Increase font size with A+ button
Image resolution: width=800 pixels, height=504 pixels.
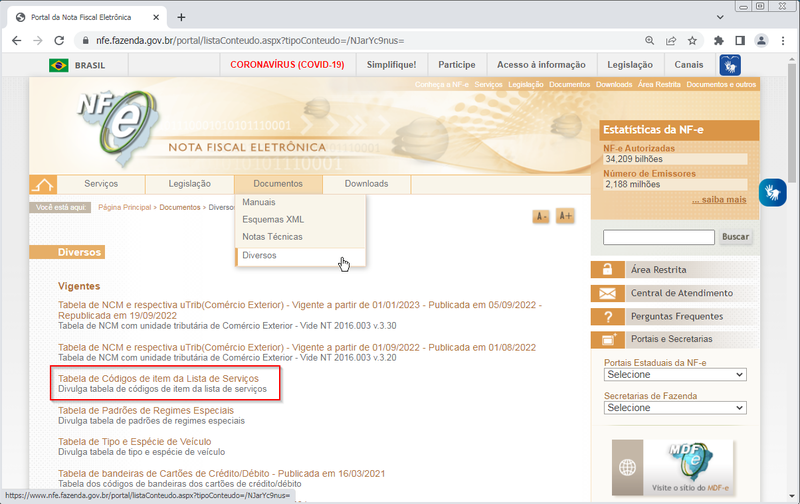click(x=565, y=216)
